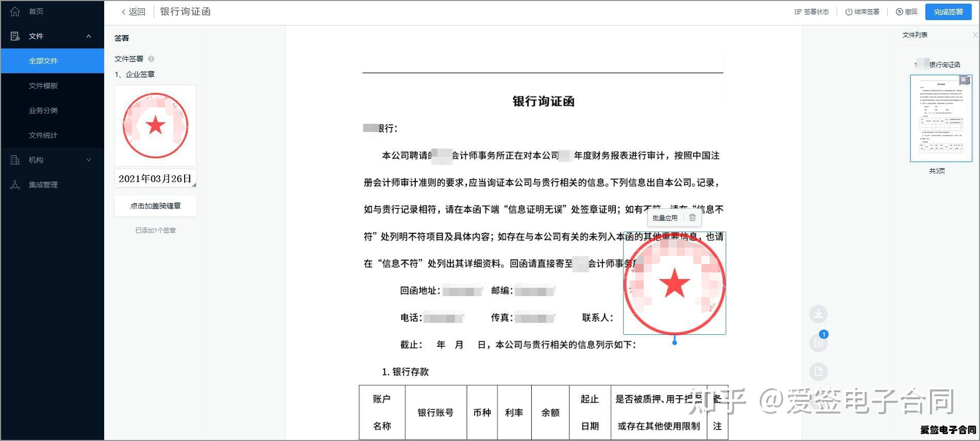Image resolution: width=980 pixels, height=441 pixels.
Task: Expand the 机构 menu chevron
Action: (89, 160)
